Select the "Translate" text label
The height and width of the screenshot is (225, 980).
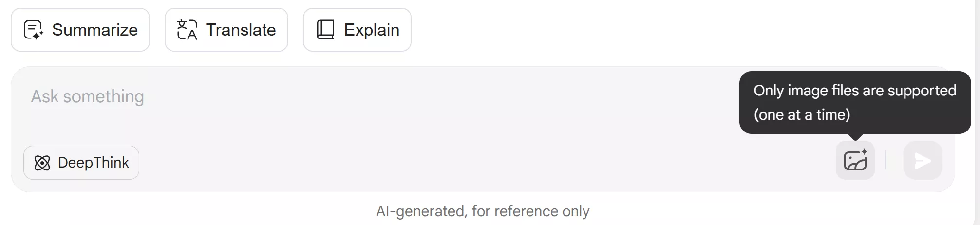click(x=241, y=30)
